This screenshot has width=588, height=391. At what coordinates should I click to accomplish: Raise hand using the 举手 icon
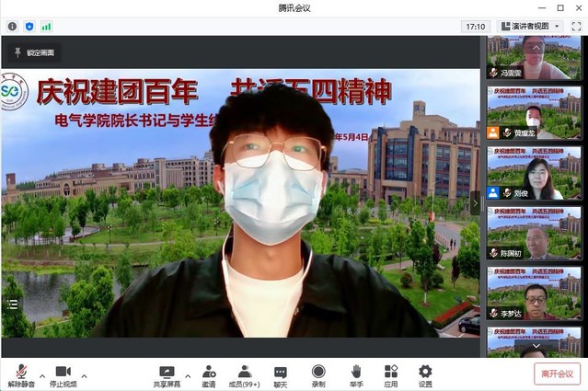pyautogui.click(x=356, y=374)
